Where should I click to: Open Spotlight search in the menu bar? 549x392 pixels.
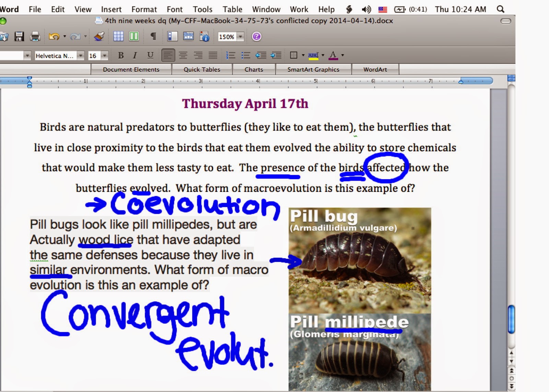[500, 9]
